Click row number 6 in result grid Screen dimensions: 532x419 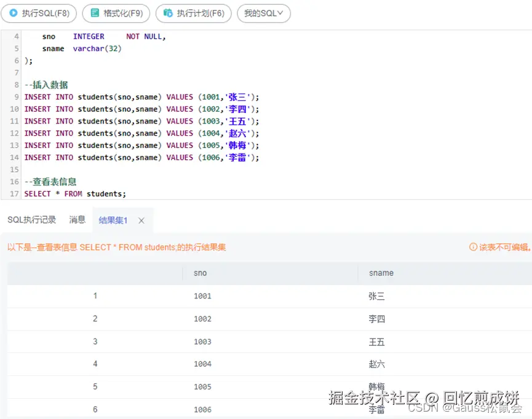coord(95,410)
